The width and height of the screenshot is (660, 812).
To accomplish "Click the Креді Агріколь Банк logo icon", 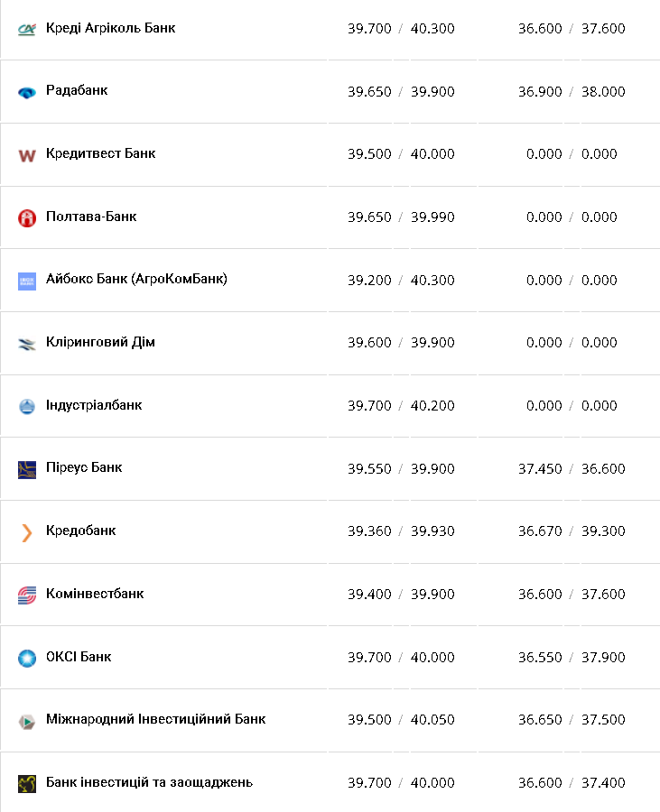I will coord(27,29).
